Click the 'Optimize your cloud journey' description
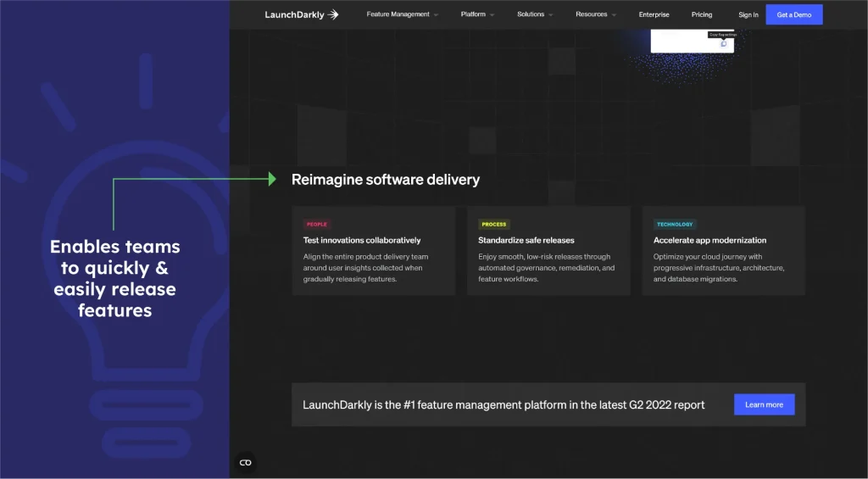Image resolution: width=868 pixels, height=479 pixels. pos(719,268)
